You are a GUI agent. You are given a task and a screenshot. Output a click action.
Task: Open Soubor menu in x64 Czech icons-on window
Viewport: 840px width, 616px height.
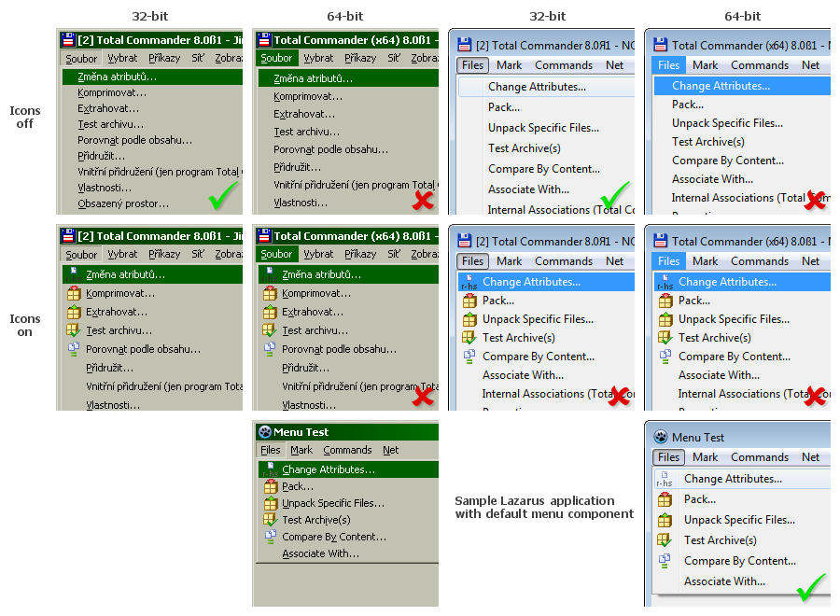pyautogui.click(x=276, y=255)
